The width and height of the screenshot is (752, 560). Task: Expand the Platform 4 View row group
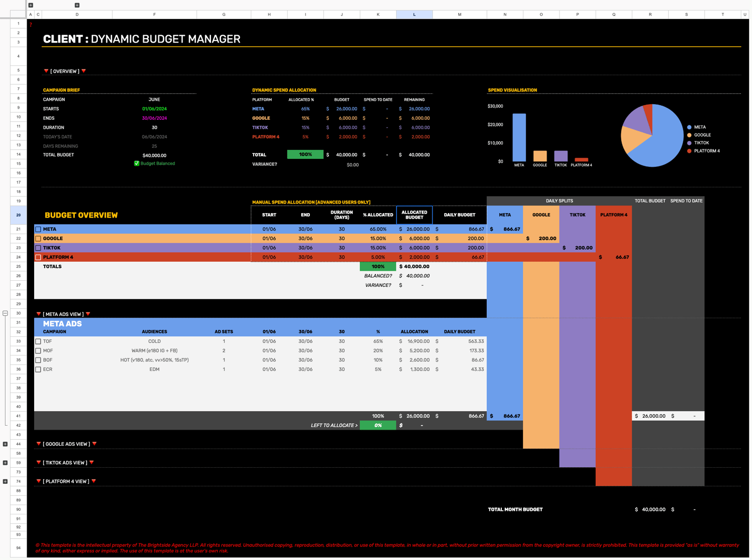(x=5, y=481)
